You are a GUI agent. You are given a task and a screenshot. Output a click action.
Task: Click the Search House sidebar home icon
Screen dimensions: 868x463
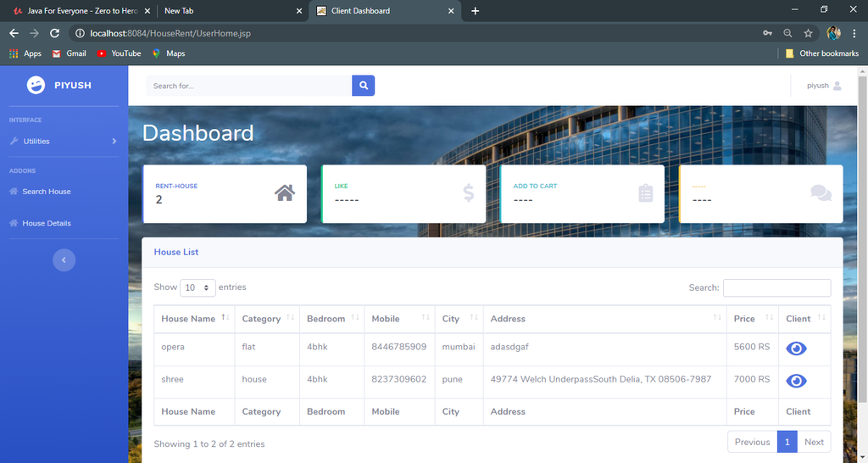(14, 191)
